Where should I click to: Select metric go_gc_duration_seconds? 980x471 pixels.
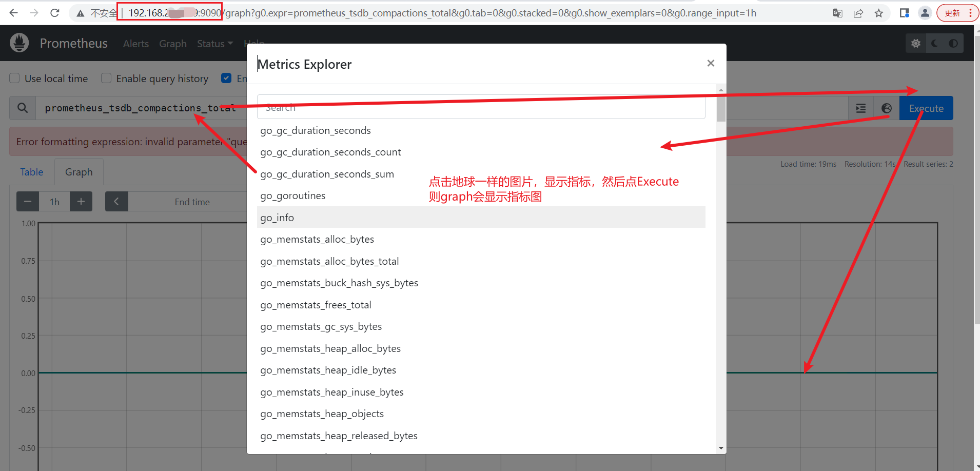[x=481, y=130]
